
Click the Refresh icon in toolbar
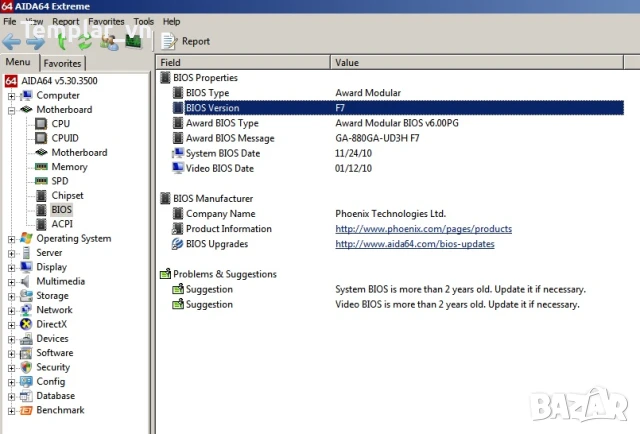tap(85, 42)
